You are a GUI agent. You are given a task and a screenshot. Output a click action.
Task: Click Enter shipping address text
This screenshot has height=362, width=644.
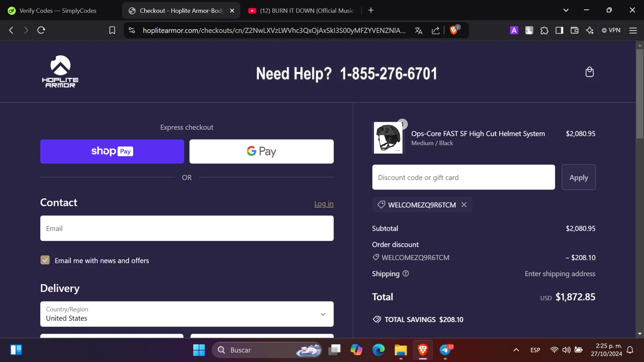pos(560,274)
